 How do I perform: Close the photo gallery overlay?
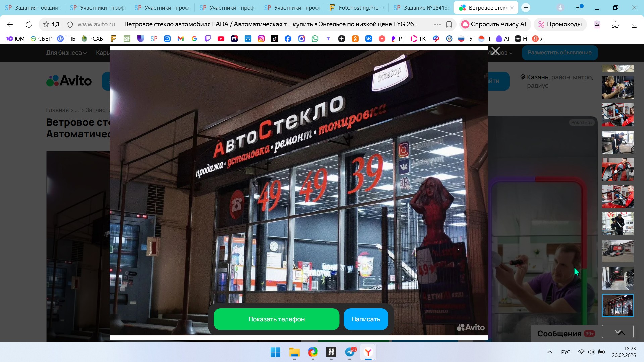495,51
